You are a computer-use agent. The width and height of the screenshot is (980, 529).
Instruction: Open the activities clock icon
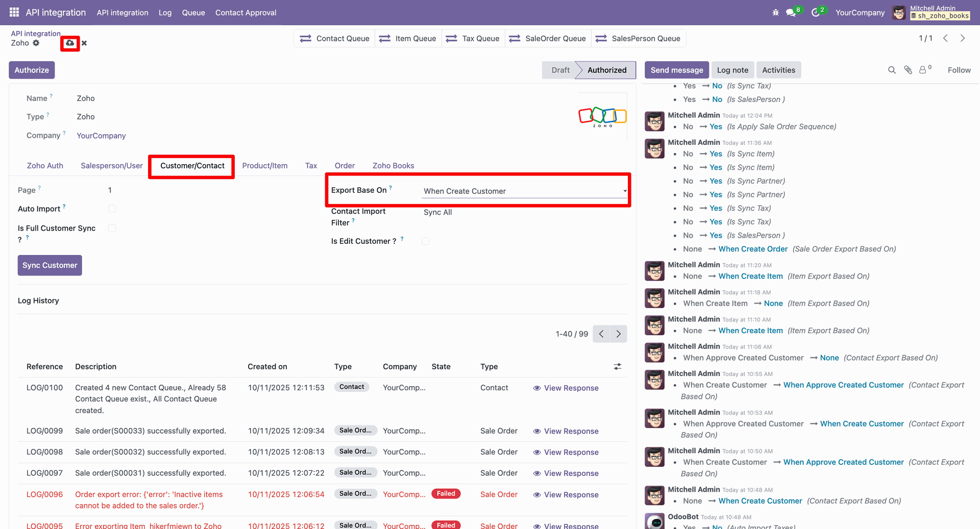pos(817,12)
